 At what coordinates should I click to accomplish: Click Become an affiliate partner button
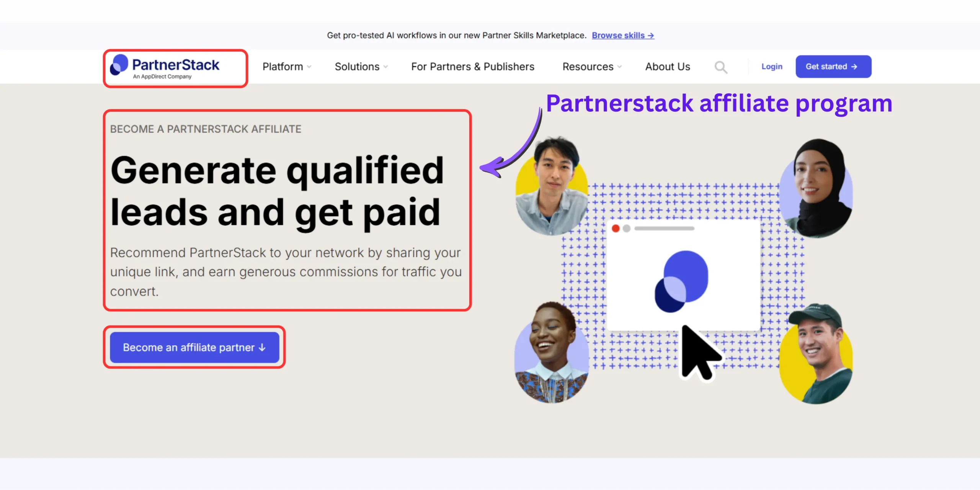[194, 347]
